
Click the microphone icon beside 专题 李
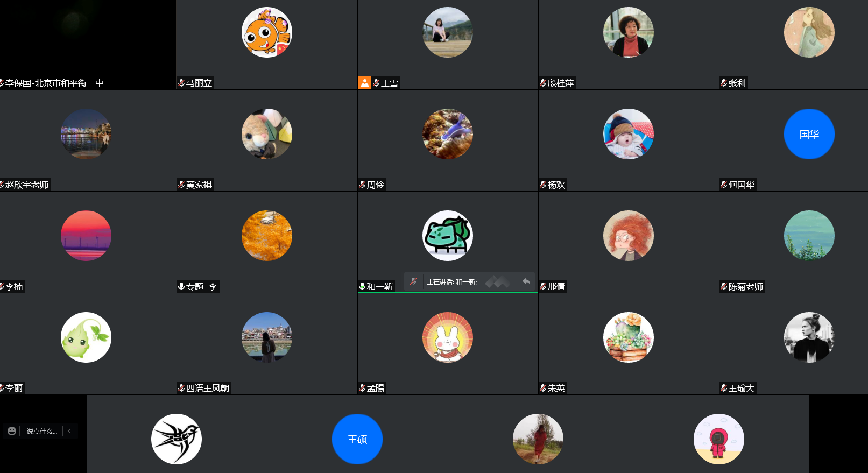coord(182,286)
